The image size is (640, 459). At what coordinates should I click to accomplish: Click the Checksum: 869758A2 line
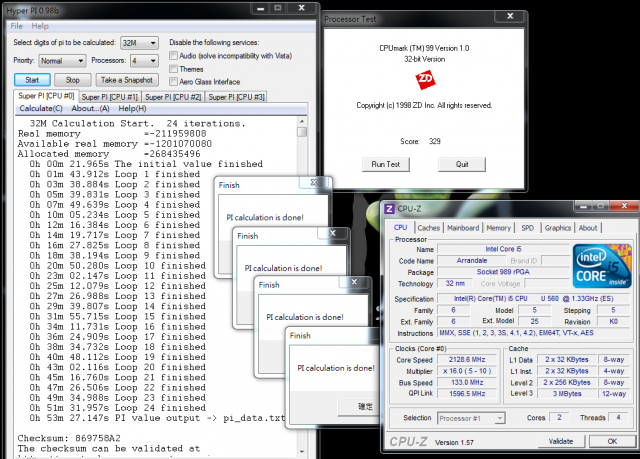point(69,439)
